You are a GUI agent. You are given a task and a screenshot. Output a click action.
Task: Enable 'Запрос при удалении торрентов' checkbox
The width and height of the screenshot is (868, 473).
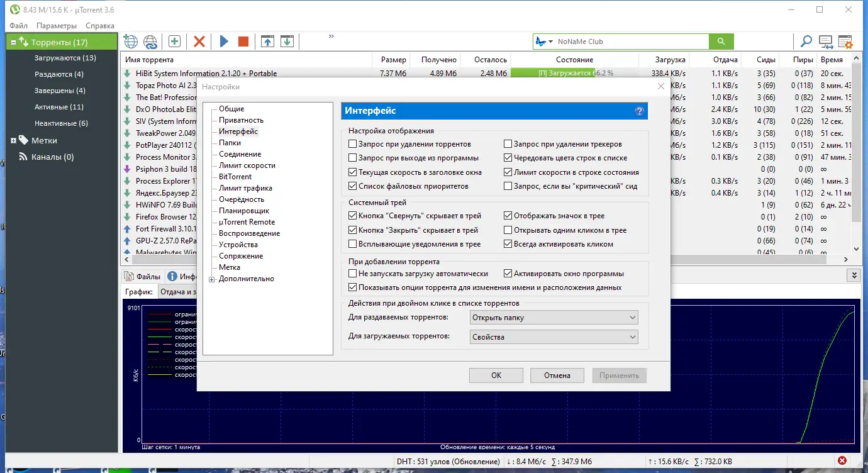pyautogui.click(x=353, y=143)
